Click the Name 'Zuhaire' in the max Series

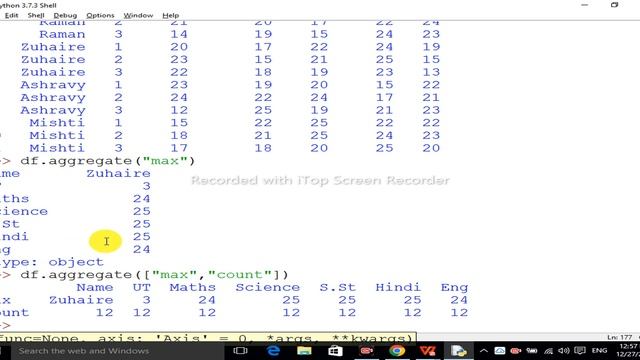[x=118, y=173]
